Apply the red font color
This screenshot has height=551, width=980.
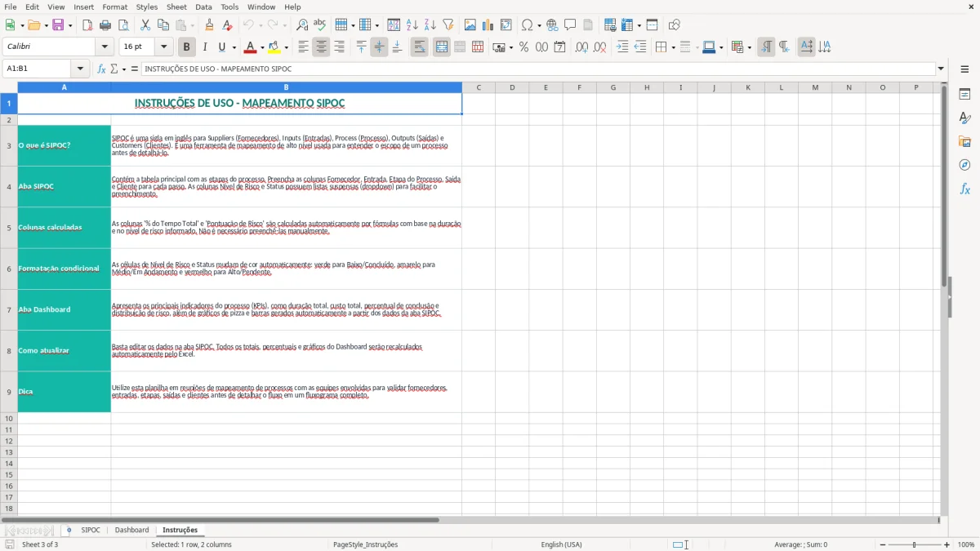pyautogui.click(x=250, y=47)
